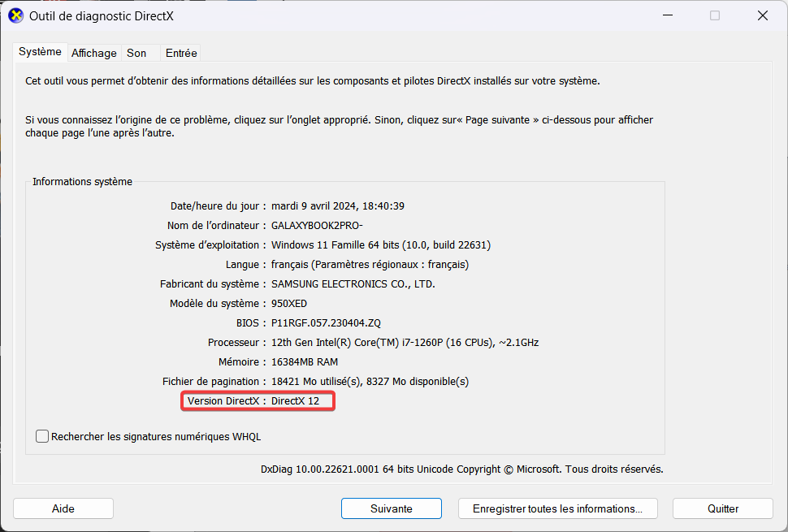Open the Entrée tab
This screenshot has width=788, height=532.
pos(181,54)
